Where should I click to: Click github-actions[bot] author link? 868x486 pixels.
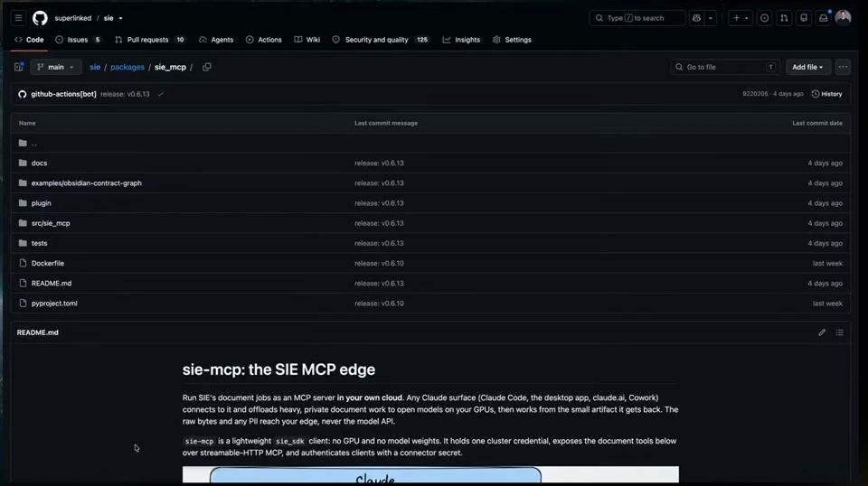click(63, 94)
